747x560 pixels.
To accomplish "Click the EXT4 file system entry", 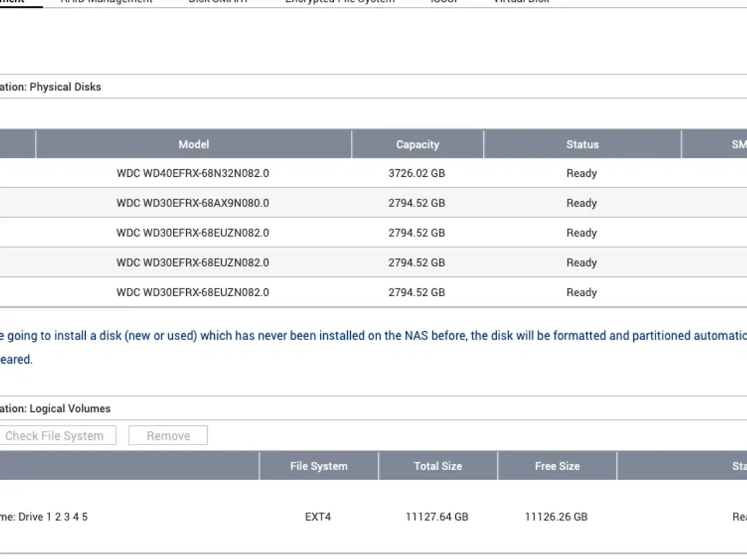I will [x=318, y=516].
